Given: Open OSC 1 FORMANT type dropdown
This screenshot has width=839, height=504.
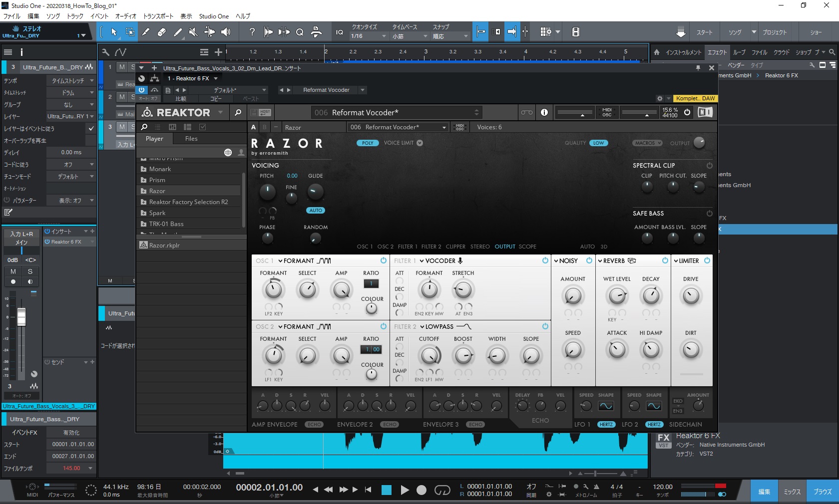Looking at the screenshot, I should point(305,260).
